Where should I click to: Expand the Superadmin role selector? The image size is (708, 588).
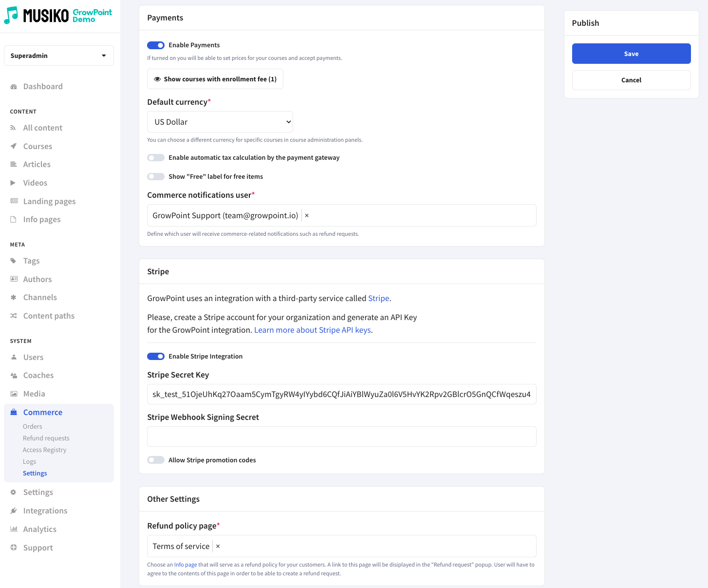click(59, 56)
